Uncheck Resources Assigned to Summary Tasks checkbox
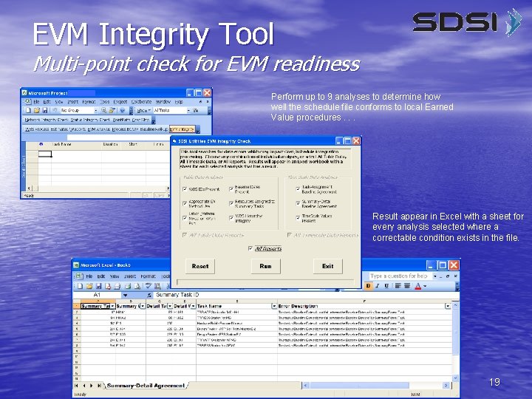This screenshot has width=532, height=399. (231, 204)
